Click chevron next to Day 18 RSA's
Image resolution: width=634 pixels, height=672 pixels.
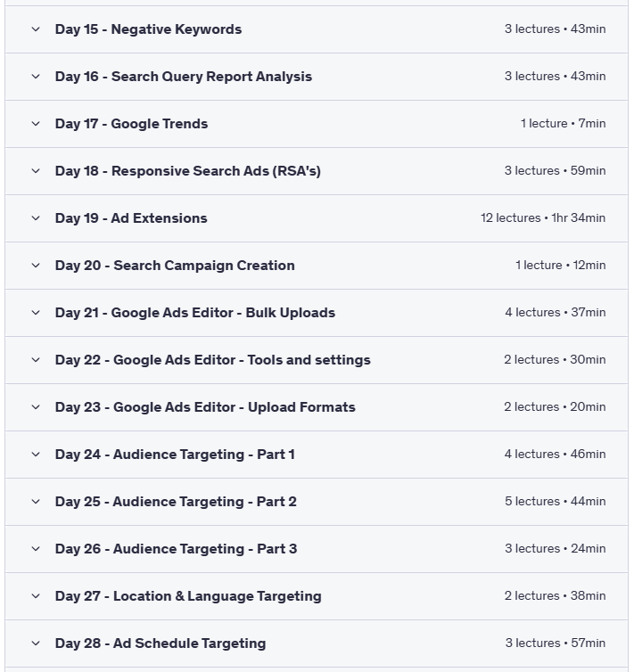(x=36, y=171)
